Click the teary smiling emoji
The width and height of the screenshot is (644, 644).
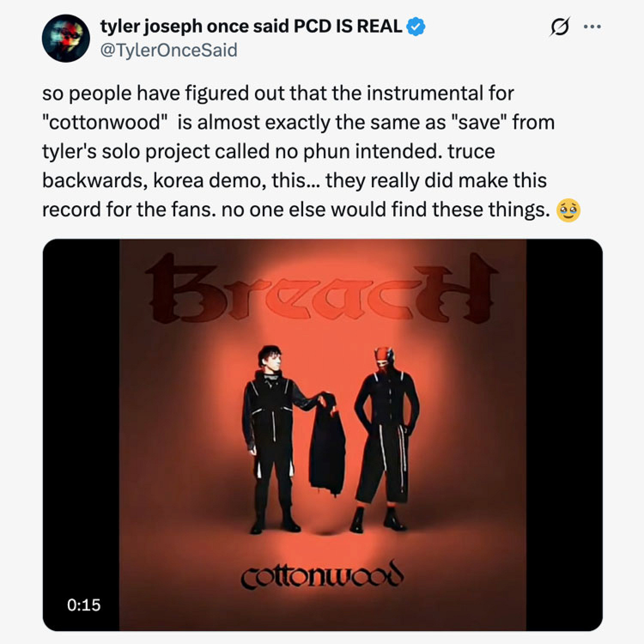[x=568, y=210]
